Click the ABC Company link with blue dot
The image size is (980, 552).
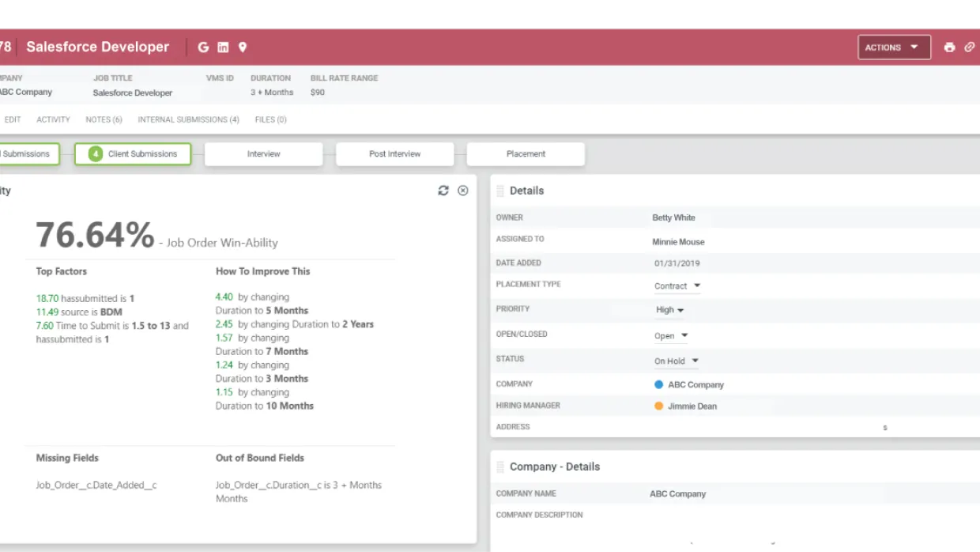tap(695, 385)
